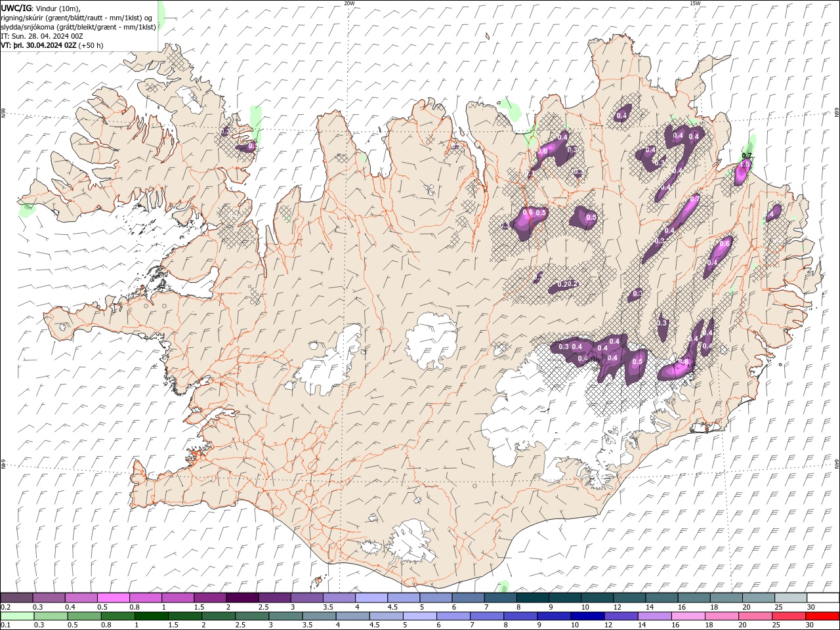
Task: Click the lower rain scale swatch between 1.5 and 2
Action: click(184, 616)
